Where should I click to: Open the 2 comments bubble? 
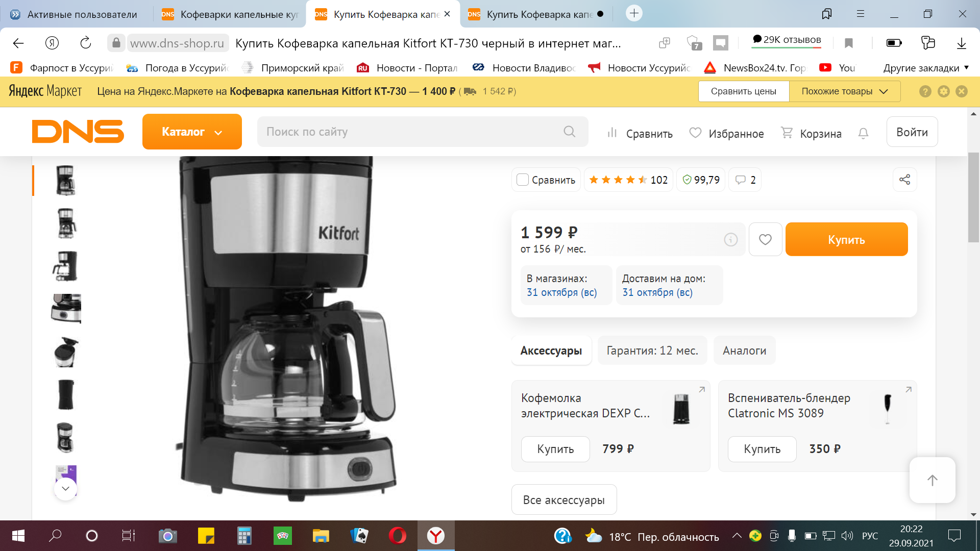click(745, 180)
